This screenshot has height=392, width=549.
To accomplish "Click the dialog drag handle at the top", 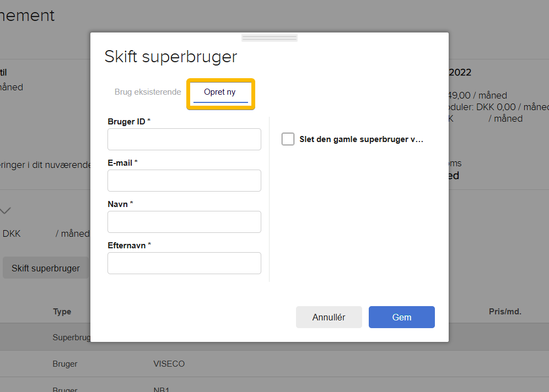I will point(269,37).
